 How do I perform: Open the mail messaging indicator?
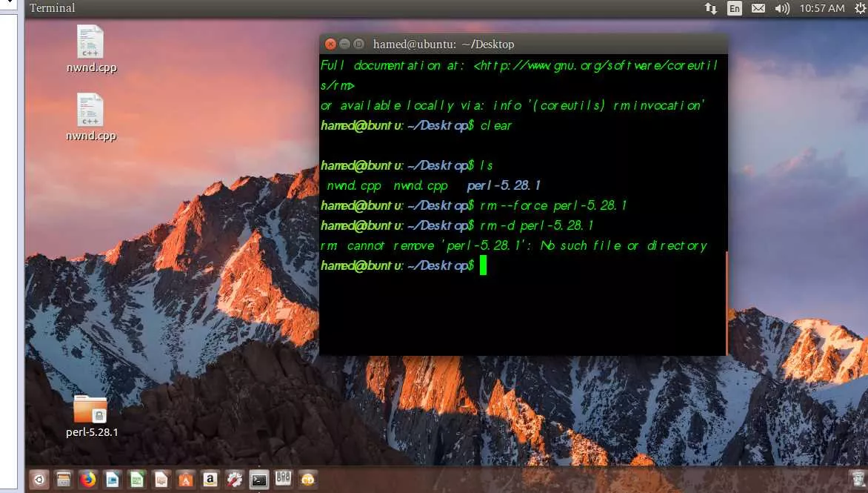pyautogui.click(x=758, y=8)
